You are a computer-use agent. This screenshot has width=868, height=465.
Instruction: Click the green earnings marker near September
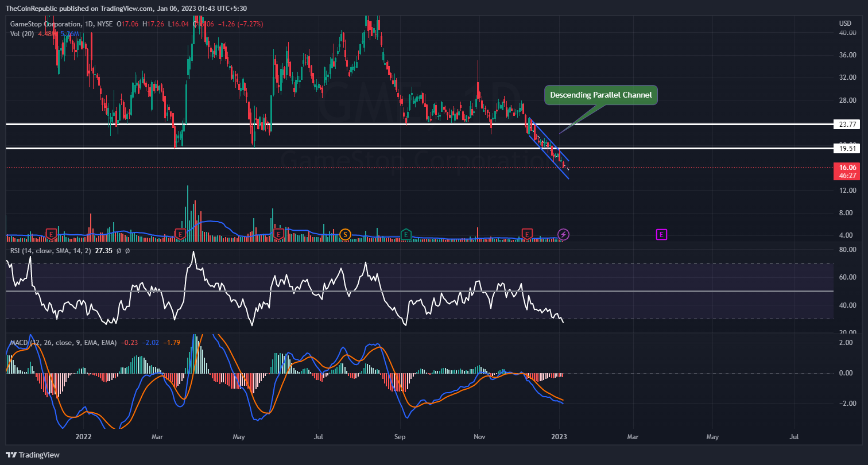click(x=406, y=234)
